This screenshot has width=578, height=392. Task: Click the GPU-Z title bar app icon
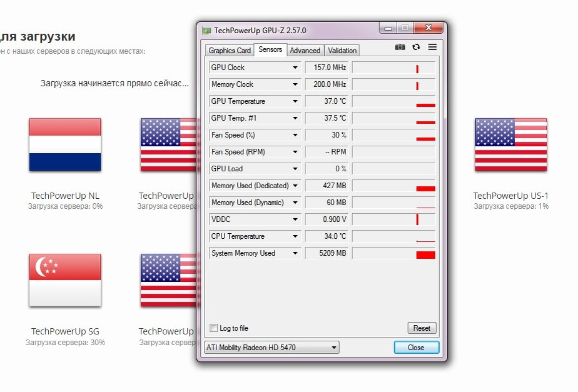click(x=206, y=31)
